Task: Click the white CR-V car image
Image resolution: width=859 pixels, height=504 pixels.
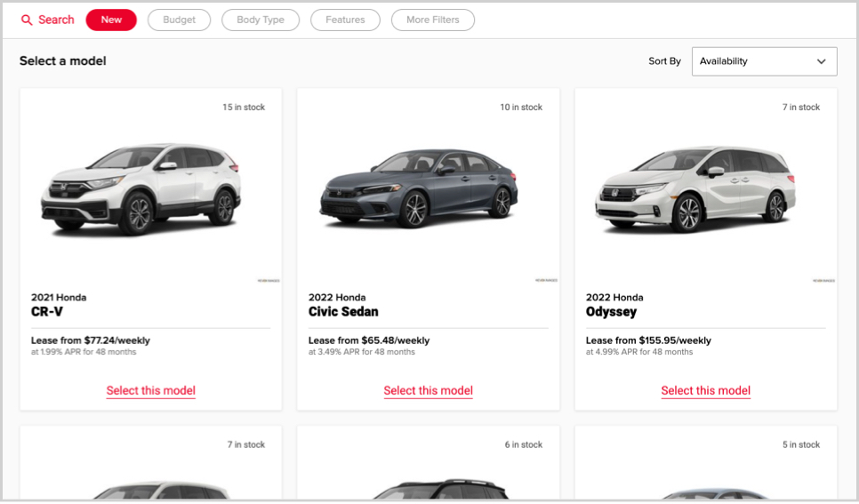Action: (141, 189)
